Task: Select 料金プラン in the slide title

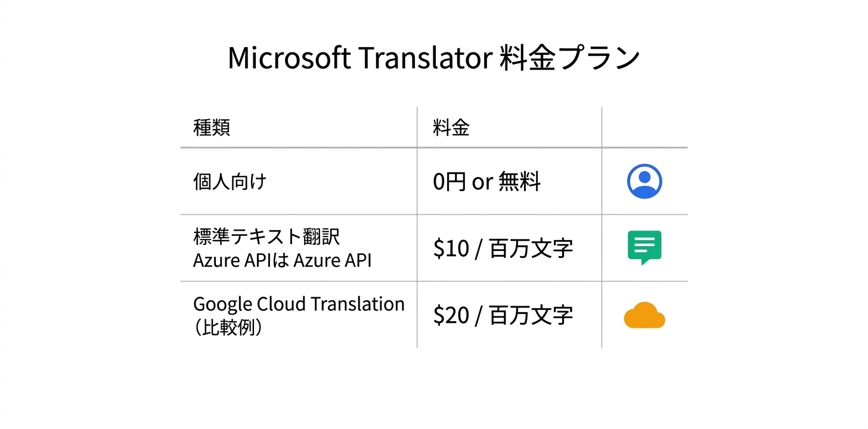Action: point(569,58)
